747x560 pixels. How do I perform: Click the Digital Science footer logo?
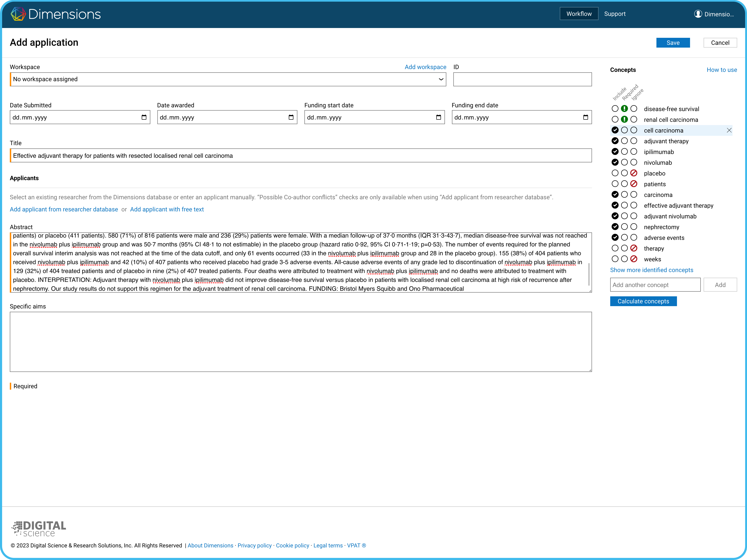[x=39, y=528]
